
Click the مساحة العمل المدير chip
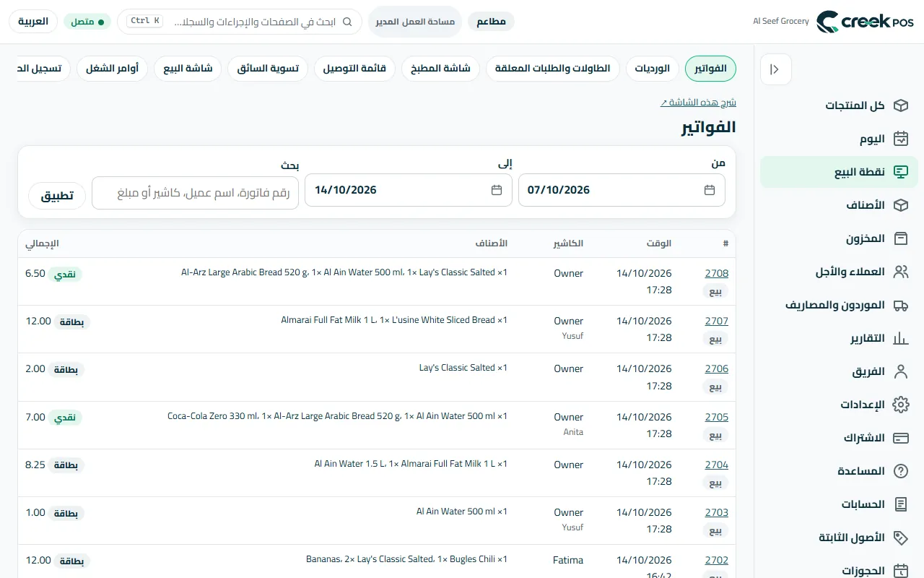[414, 22]
